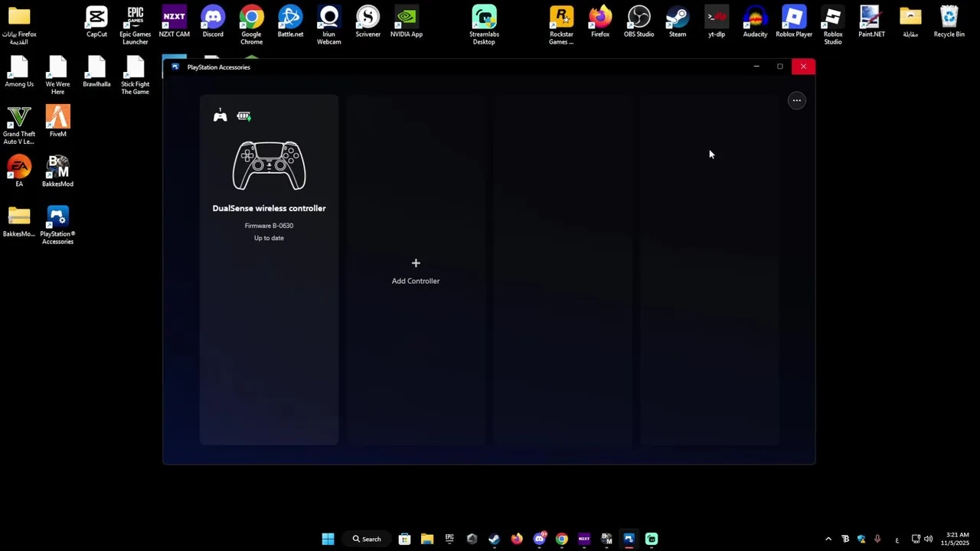Viewport: 980px width, 551px height.
Task: Click the microphone icon in the system tray
Action: pos(877,539)
